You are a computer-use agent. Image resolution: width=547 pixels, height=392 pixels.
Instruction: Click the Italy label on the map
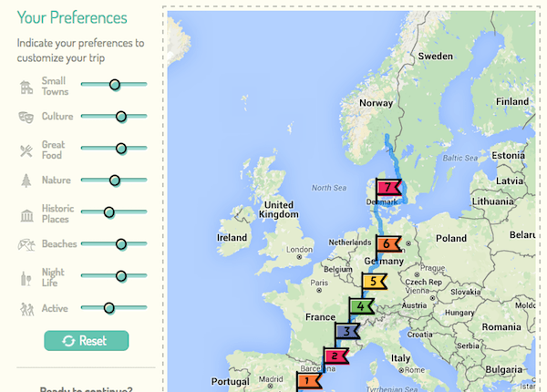pyautogui.click(x=400, y=358)
